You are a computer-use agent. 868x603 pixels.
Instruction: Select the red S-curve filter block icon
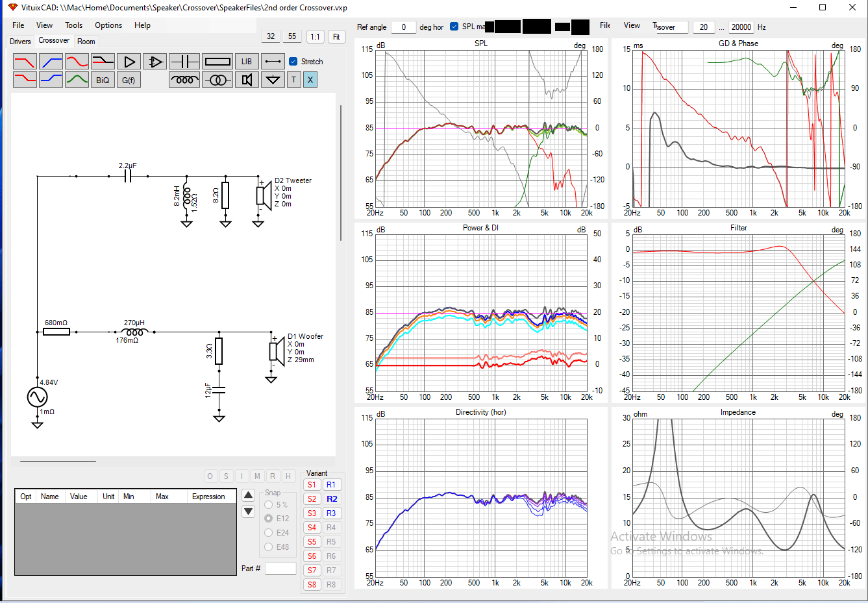[x=77, y=62]
